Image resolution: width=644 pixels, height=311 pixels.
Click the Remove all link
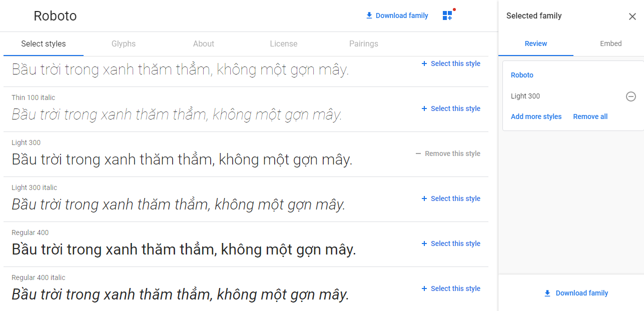click(590, 116)
